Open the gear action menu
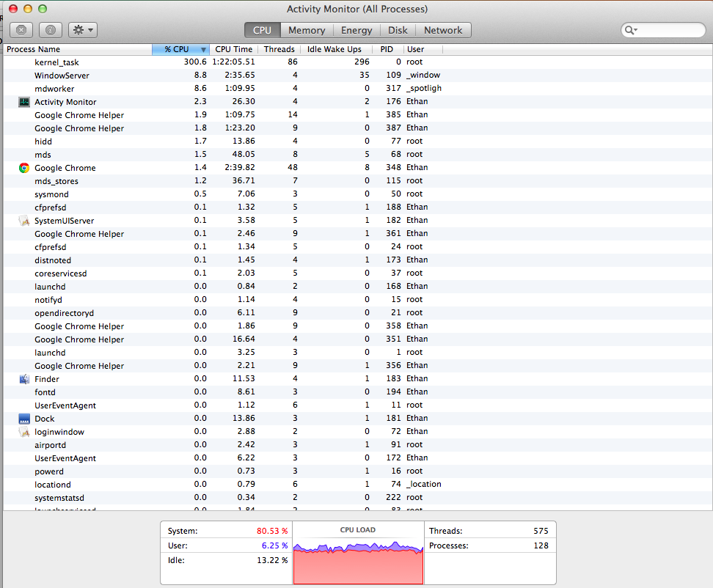Image resolution: width=713 pixels, height=588 pixels. click(x=83, y=30)
